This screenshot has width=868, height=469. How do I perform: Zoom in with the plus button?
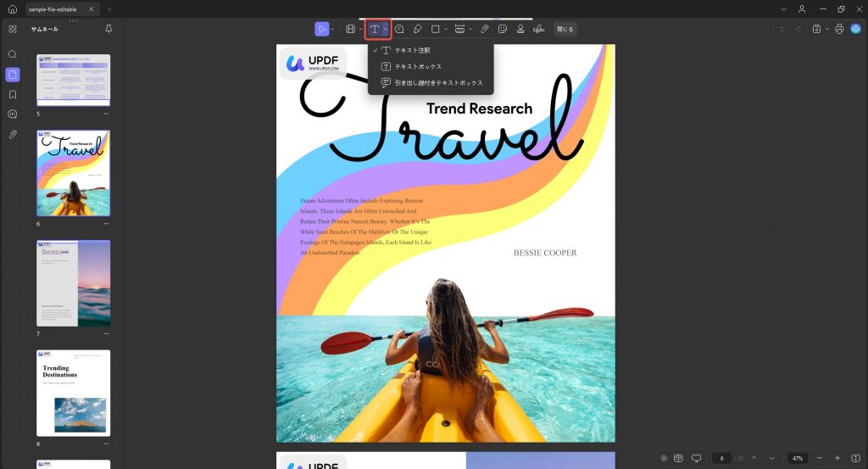click(x=837, y=458)
